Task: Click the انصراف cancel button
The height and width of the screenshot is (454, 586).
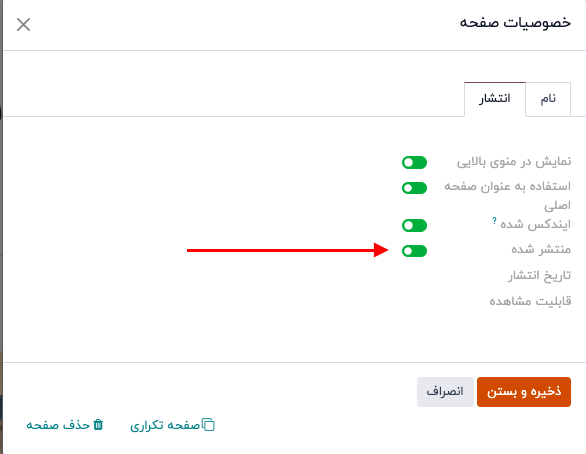Action: pyautogui.click(x=445, y=392)
